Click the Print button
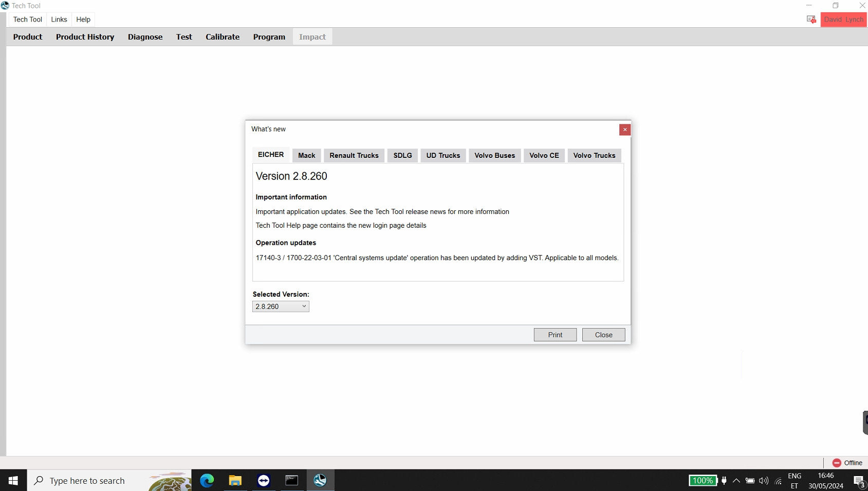 [555, 335]
